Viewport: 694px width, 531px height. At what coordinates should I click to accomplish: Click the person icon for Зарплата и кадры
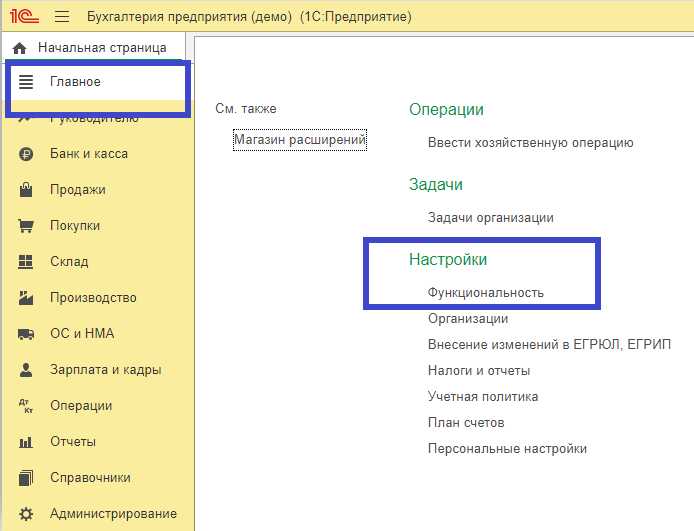point(26,369)
